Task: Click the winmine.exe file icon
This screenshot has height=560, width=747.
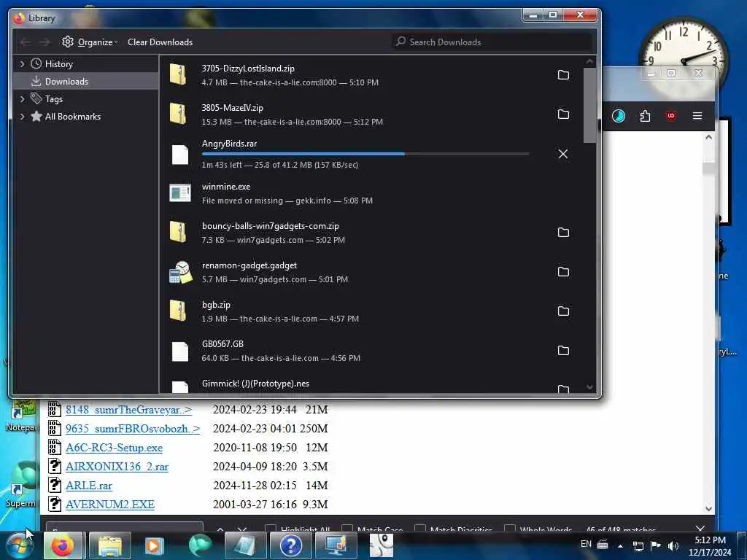Action: point(180,192)
